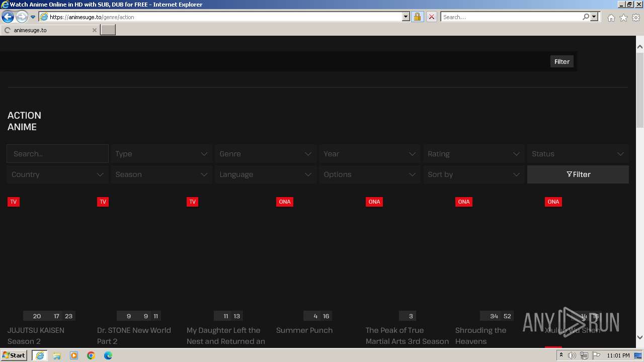
Task: Expand the Genre dropdown
Action: point(266,154)
